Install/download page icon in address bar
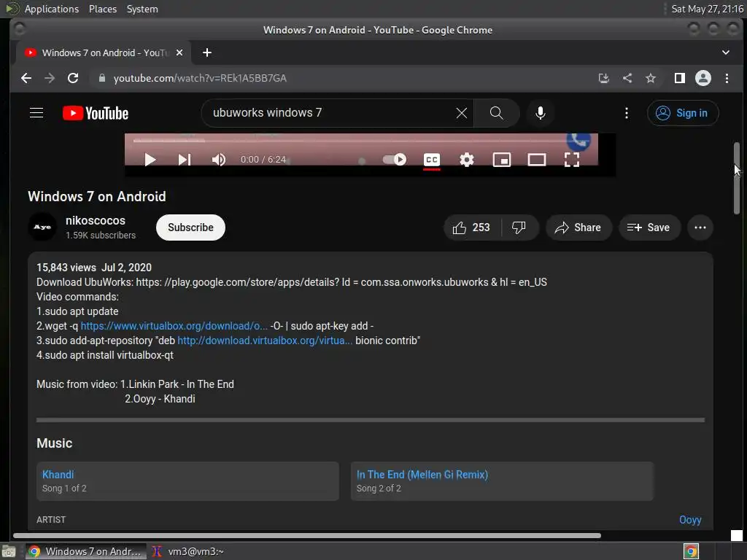This screenshot has height=560, width=747. (x=603, y=78)
